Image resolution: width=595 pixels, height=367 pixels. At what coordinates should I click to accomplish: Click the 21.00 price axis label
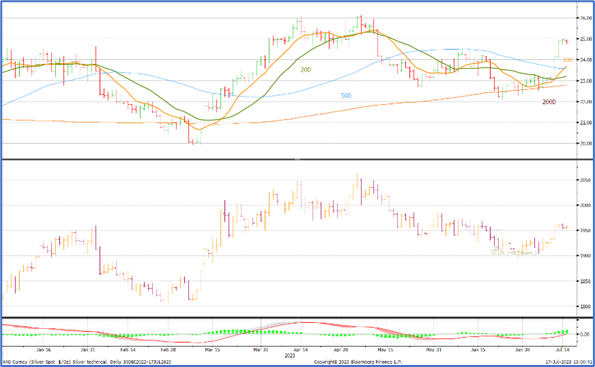586,123
